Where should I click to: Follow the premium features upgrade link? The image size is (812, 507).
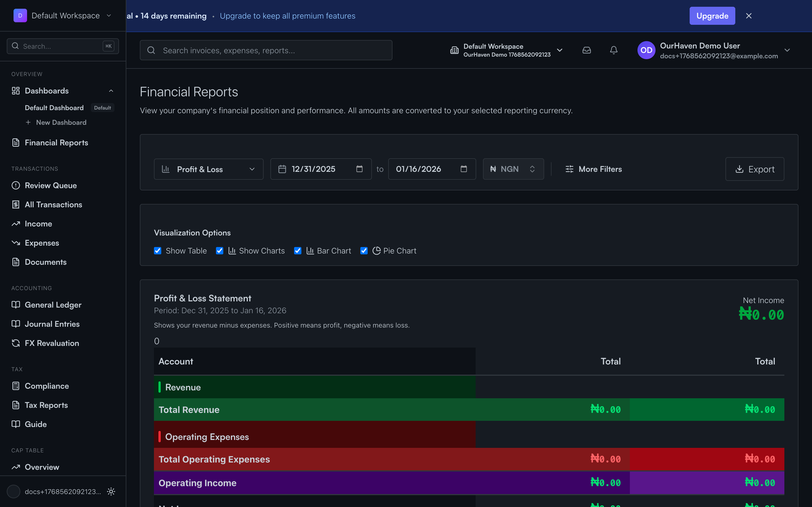click(x=288, y=15)
